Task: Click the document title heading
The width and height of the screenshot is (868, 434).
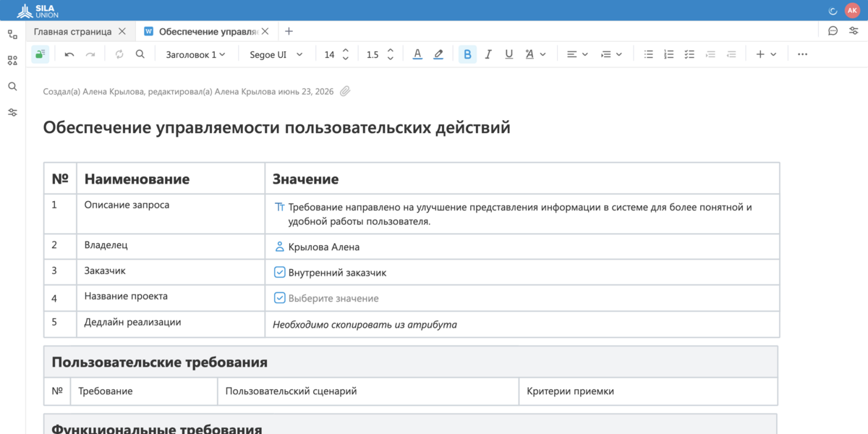Action: click(x=277, y=127)
